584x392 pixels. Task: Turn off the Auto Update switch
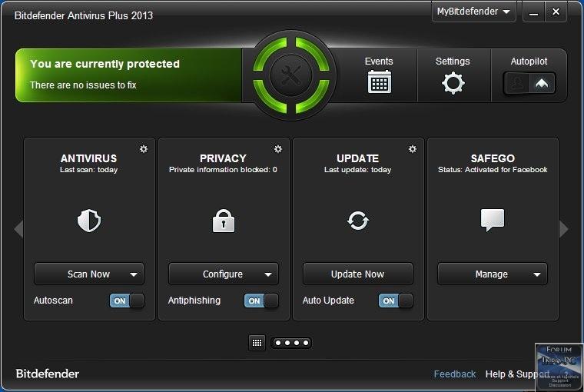[x=396, y=301]
